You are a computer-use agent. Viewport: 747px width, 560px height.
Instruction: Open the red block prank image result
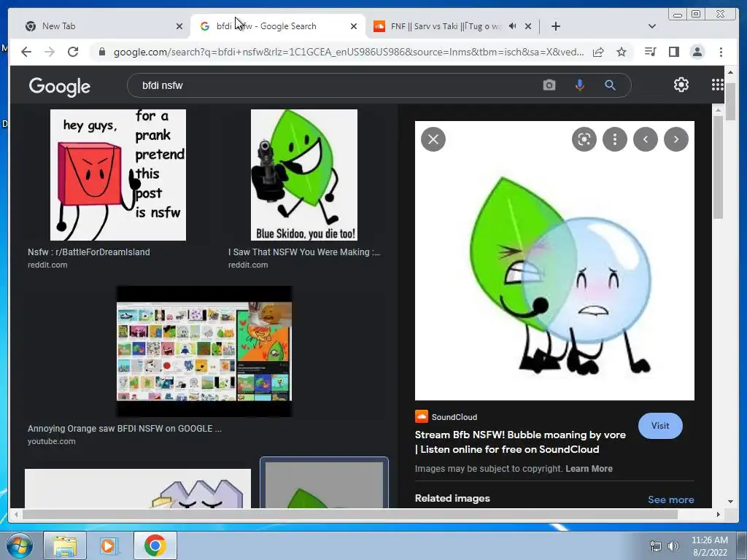point(118,175)
